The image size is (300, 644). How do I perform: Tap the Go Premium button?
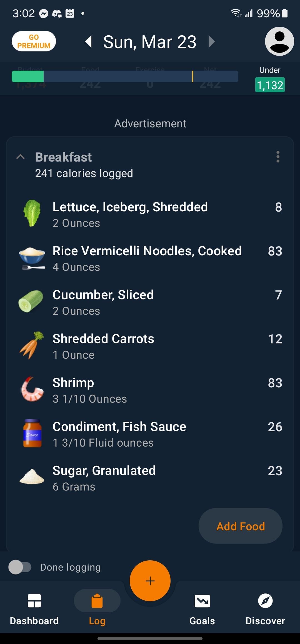[34, 41]
